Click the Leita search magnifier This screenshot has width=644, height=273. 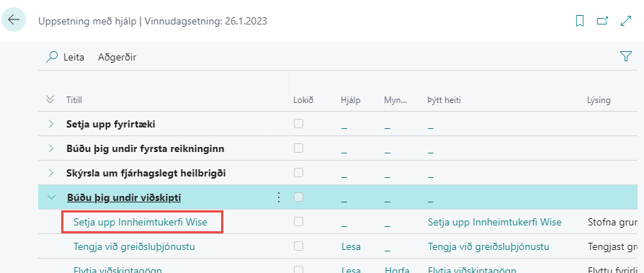coord(52,57)
